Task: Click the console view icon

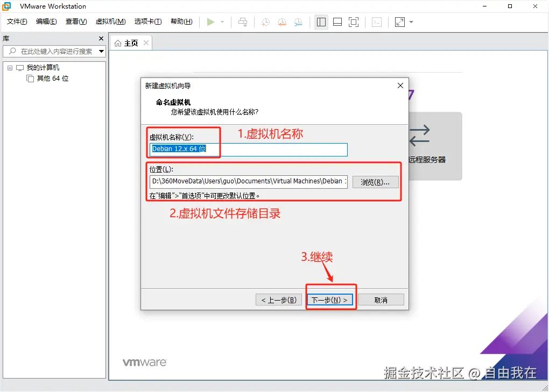Action: click(x=377, y=22)
